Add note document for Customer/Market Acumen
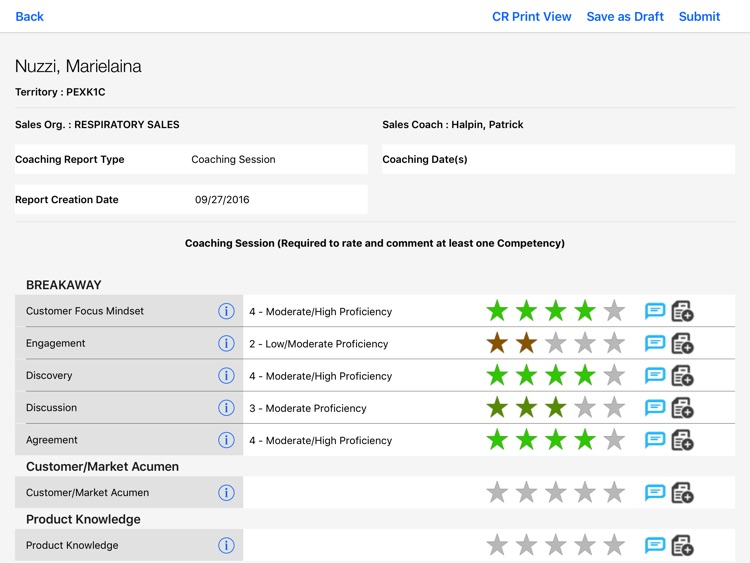This screenshot has height=563, width=750. click(x=683, y=493)
